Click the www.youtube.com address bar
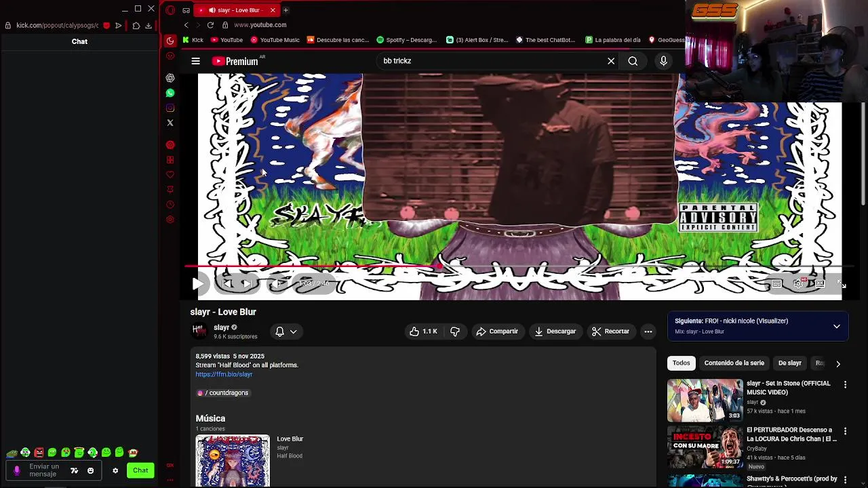 (260, 25)
